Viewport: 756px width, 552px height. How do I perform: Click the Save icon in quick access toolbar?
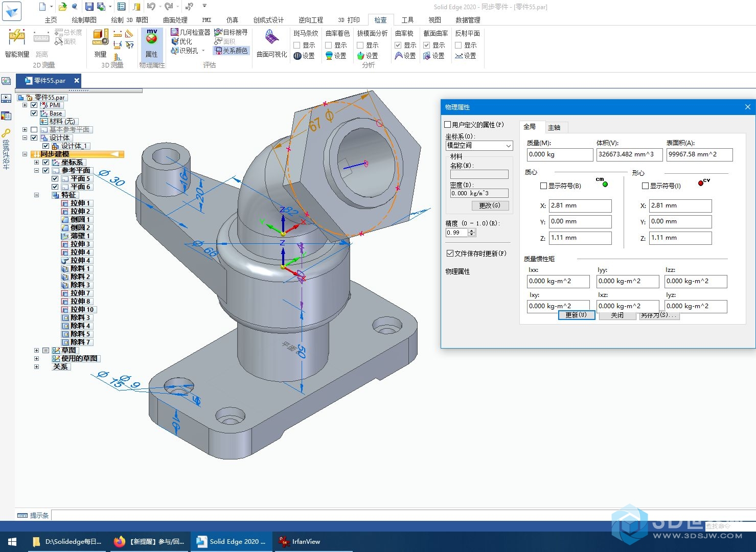[x=89, y=7]
